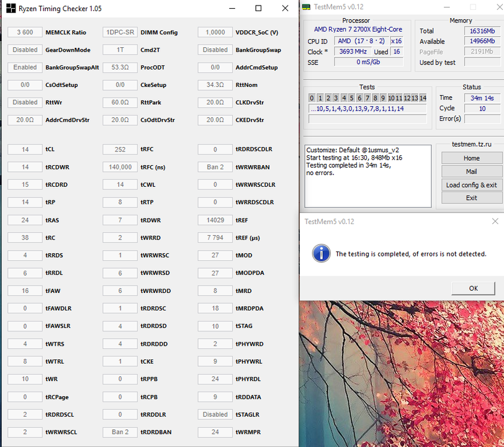The image size is (504, 447).
Task: Click the Available memory value 14966Mb
Action: pyautogui.click(x=482, y=41)
